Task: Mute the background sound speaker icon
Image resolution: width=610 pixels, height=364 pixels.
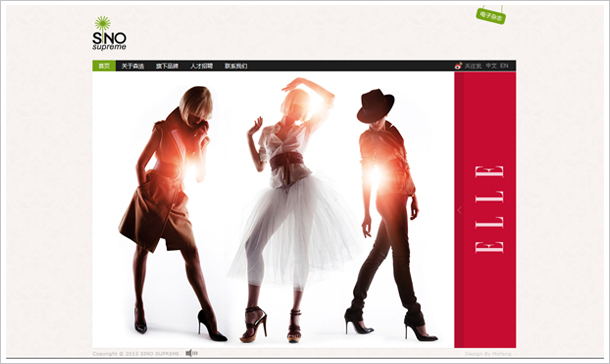Action: (x=191, y=353)
